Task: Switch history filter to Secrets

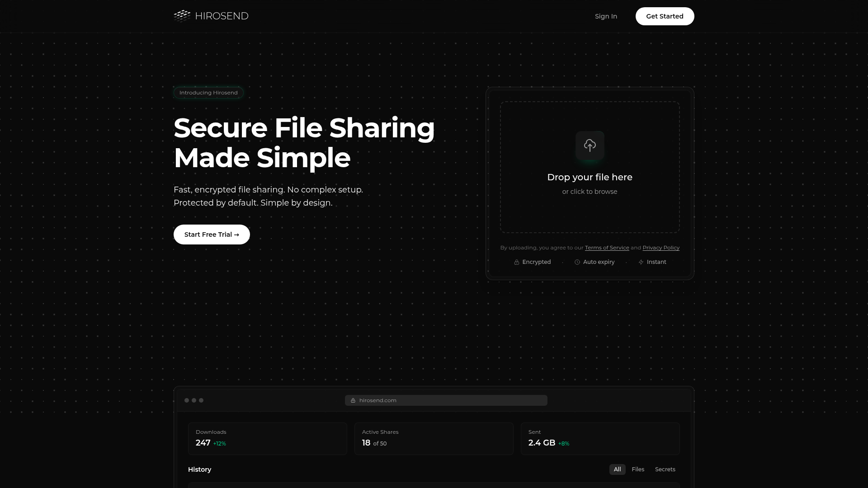Action: pyautogui.click(x=665, y=469)
